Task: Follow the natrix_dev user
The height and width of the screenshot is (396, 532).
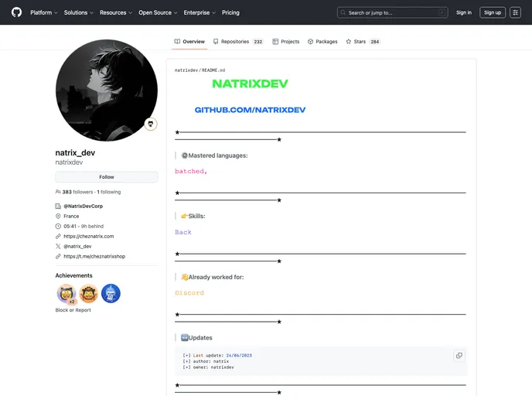Action: 106,177
